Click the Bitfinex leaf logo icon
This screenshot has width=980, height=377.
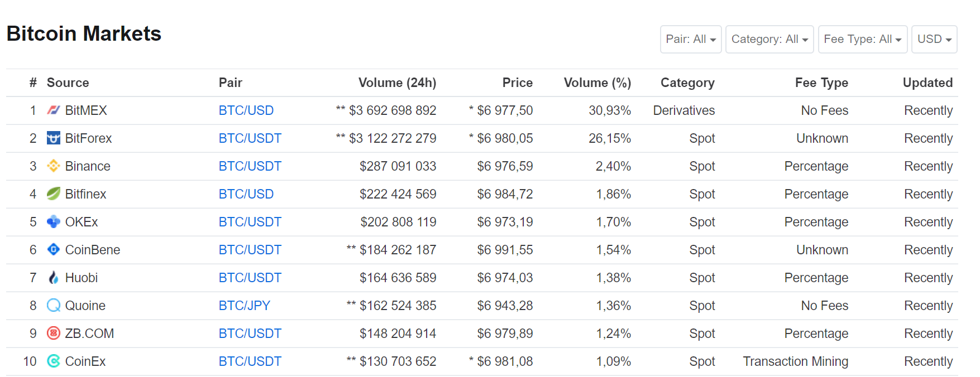pos(53,194)
